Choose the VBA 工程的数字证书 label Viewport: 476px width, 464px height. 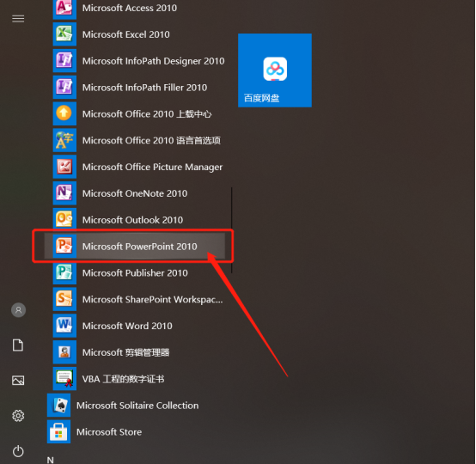pyautogui.click(x=123, y=379)
